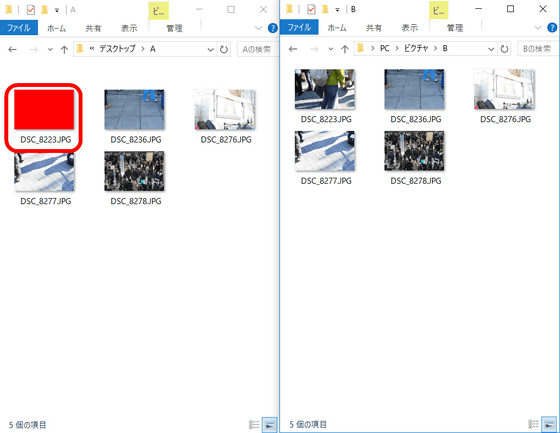Open ホーム tab in window B
The width and height of the screenshot is (560, 433).
click(x=337, y=28)
